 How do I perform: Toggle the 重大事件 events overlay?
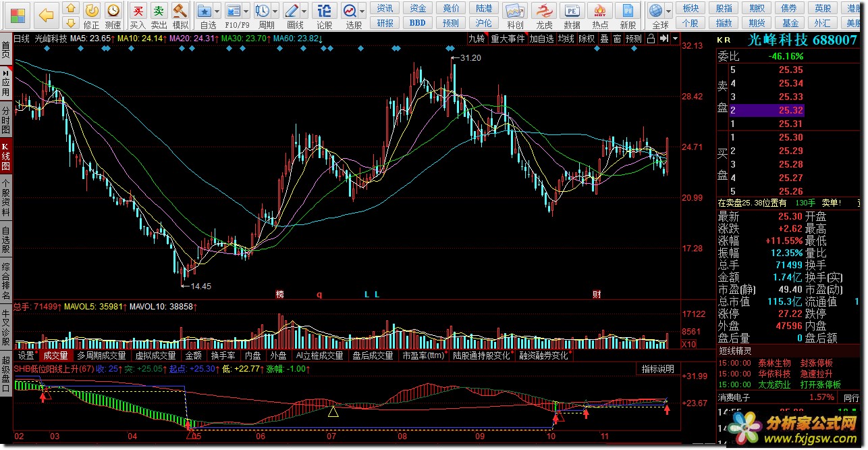pyautogui.click(x=508, y=39)
